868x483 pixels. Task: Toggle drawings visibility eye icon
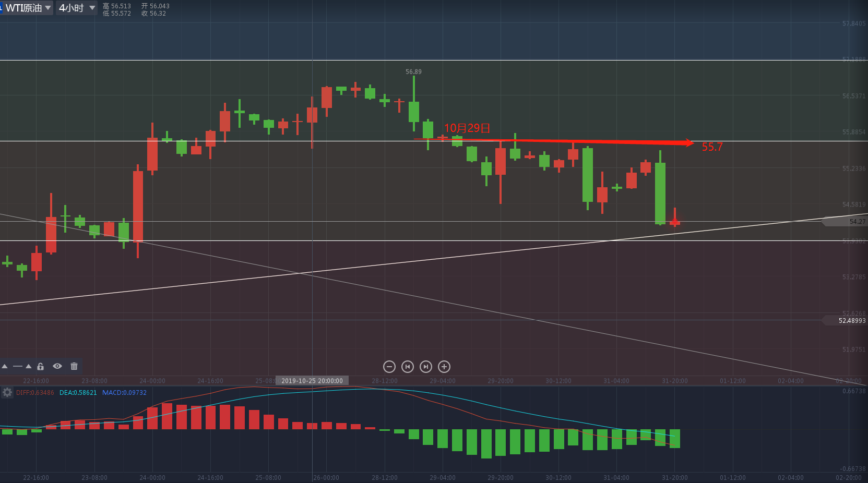57,366
